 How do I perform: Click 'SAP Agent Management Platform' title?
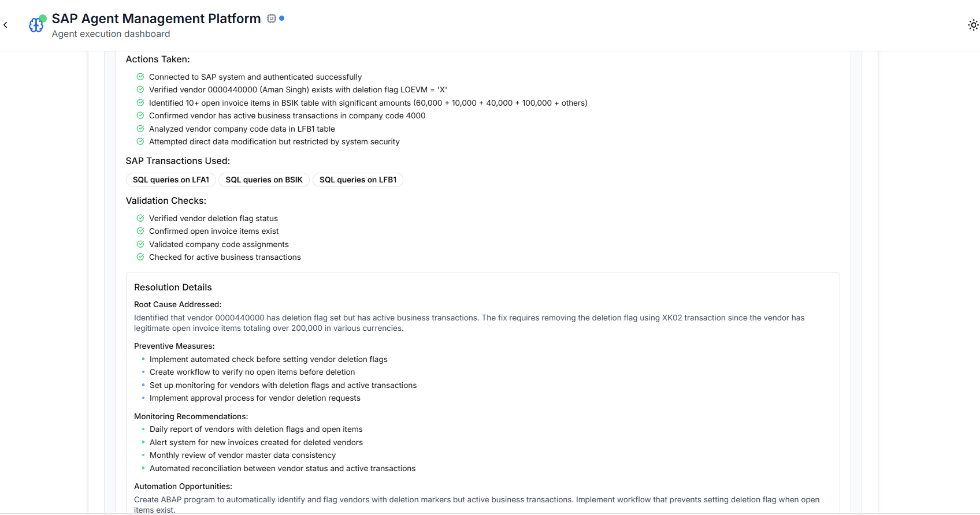[156, 18]
